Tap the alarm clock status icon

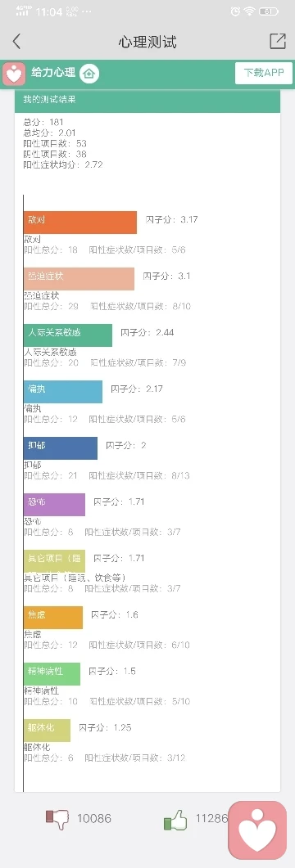[236, 11]
